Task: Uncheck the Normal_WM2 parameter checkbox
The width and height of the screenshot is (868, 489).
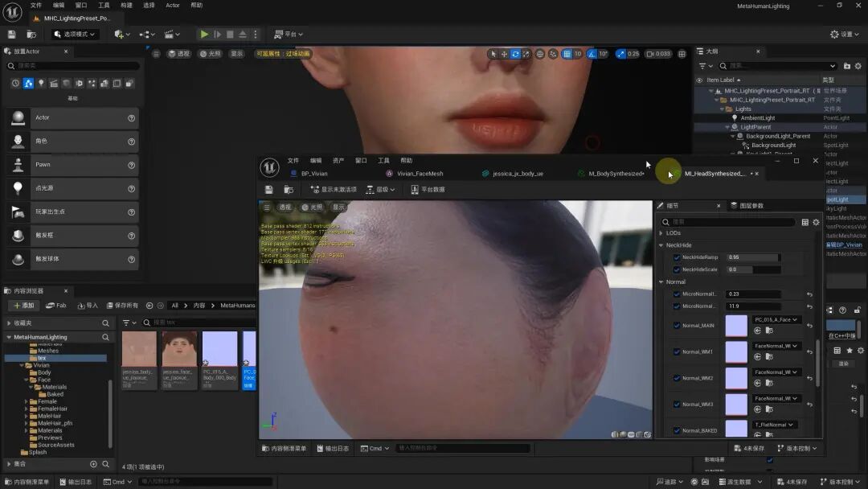Action: pos(676,378)
